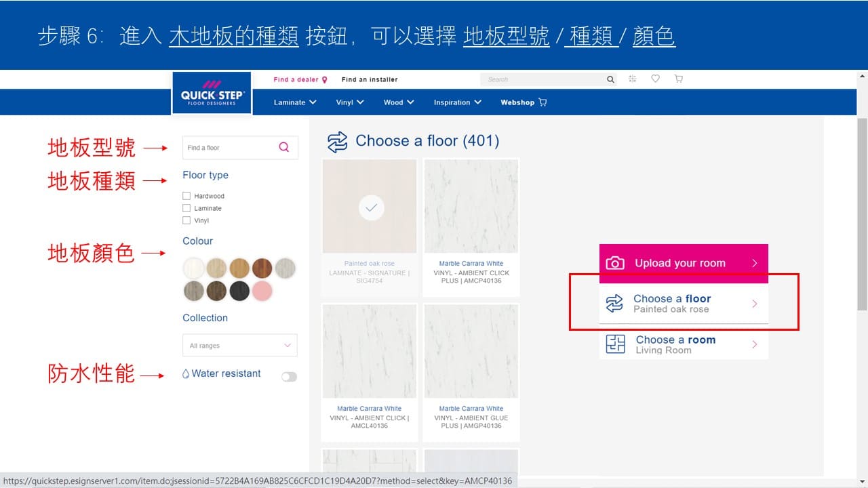
Task: Open the shopping cart icon in header
Action: coord(678,79)
